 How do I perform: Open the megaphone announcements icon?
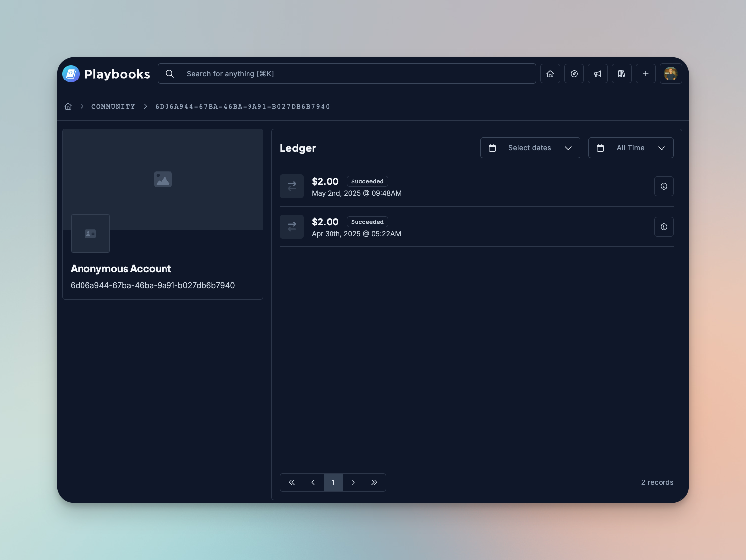click(x=598, y=74)
